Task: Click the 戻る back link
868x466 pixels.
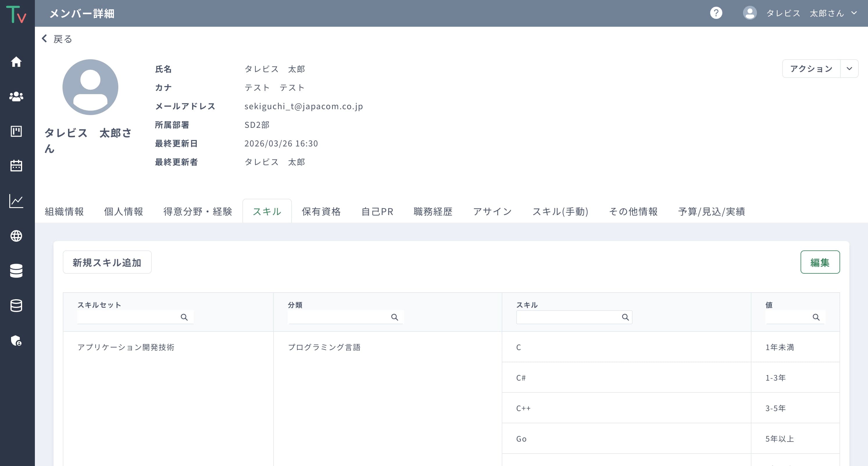Action: [x=57, y=38]
